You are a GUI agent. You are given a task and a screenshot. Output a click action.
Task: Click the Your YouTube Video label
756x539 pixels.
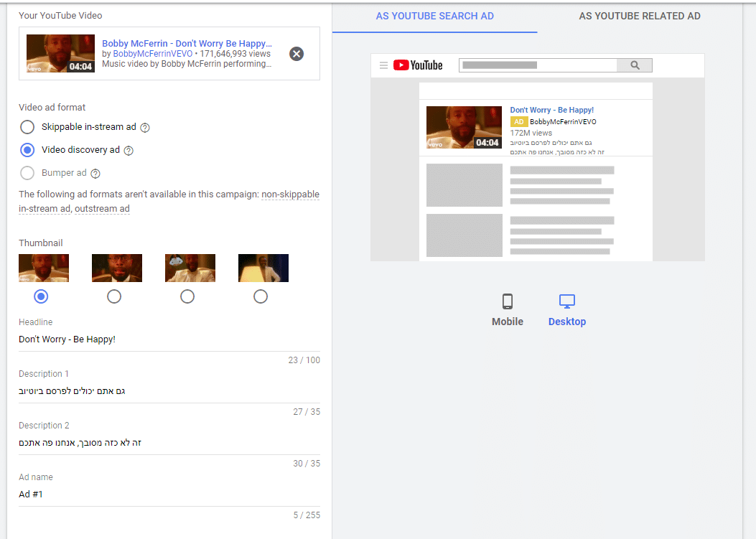pos(60,15)
